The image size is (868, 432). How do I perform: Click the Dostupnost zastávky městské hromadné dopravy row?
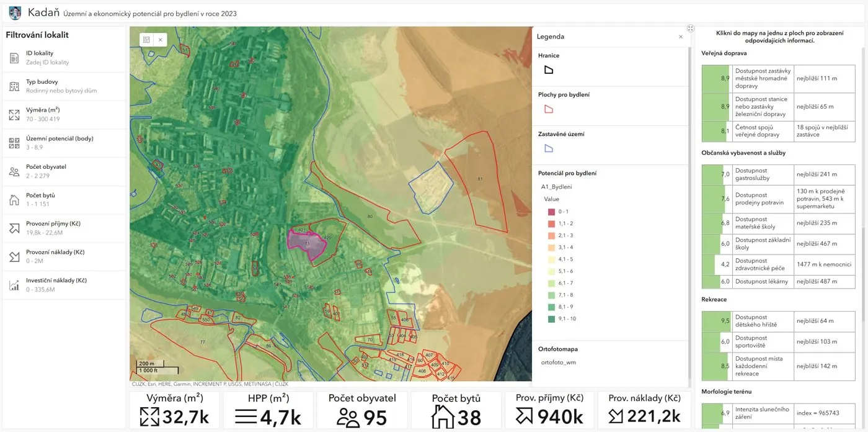pyautogui.click(x=779, y=79)
